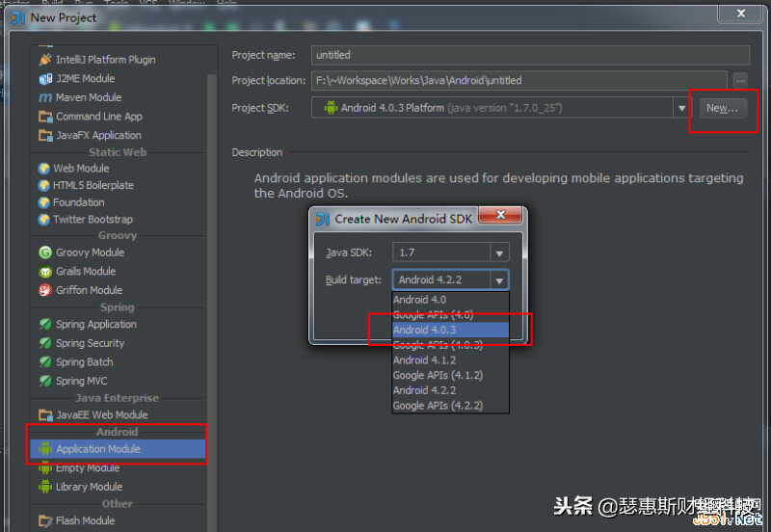Click the IntelliJ logo in Create New Android SDK title
The width and height of the screenshot is (771, 532).
(x=323, y=219)
